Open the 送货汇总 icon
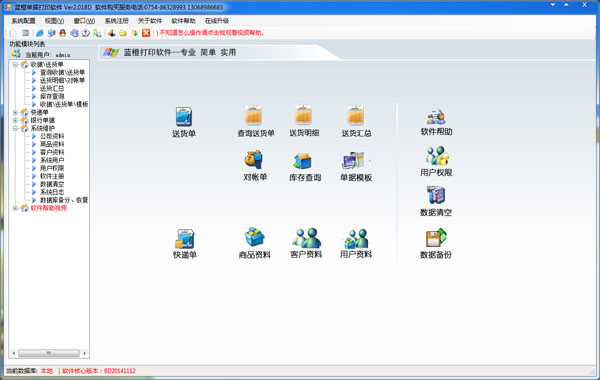The image size is (600, 380). coord(356,122)
